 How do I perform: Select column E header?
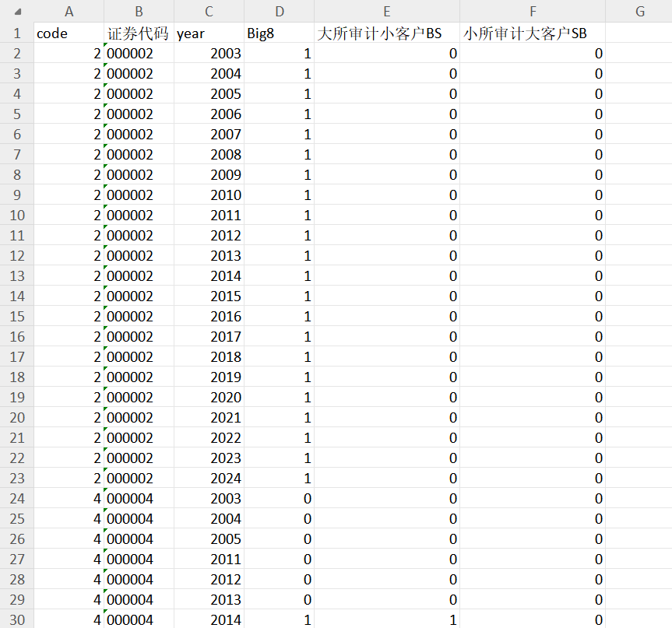(387, 11)
